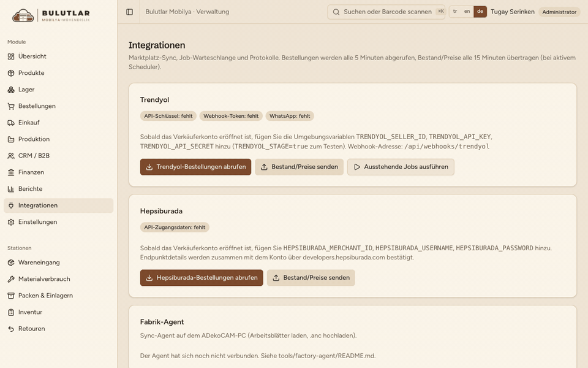Switch language to English (en)

tap(467, 12)
